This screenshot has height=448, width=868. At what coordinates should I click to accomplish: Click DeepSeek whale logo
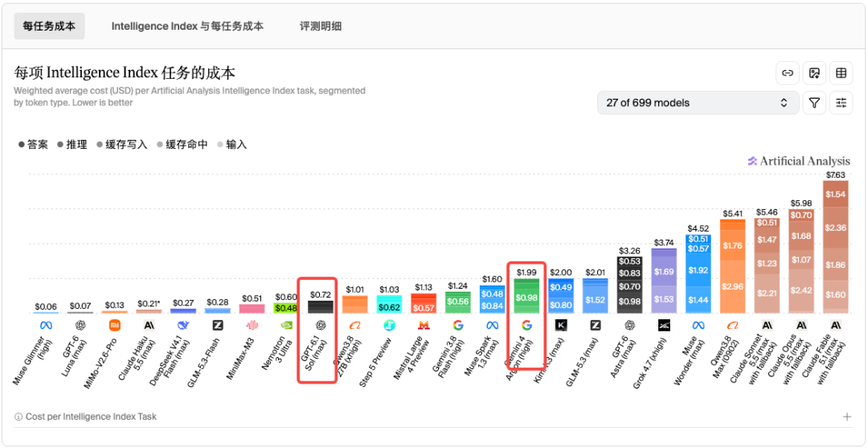coord(183,325)
